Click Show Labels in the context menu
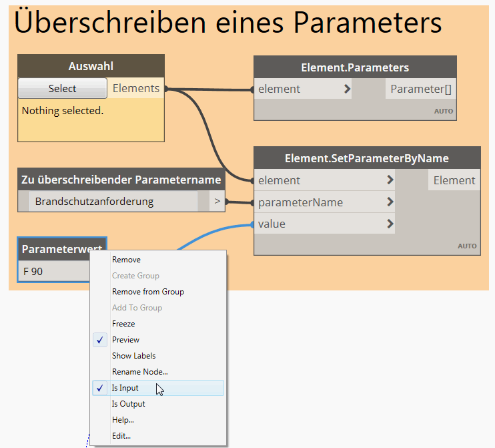The width and height of the screenshot is (495, 448). point(133,356)
